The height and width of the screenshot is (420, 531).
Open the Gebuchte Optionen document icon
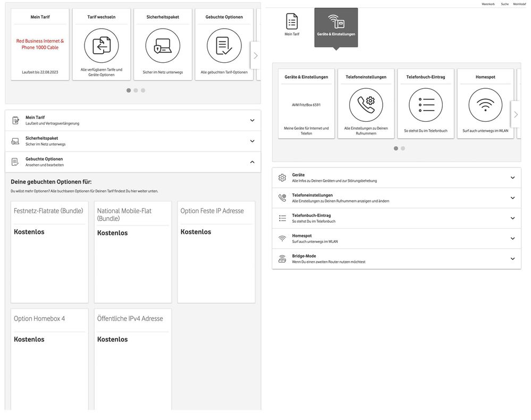pyautogui.click(x=224, y=45)
